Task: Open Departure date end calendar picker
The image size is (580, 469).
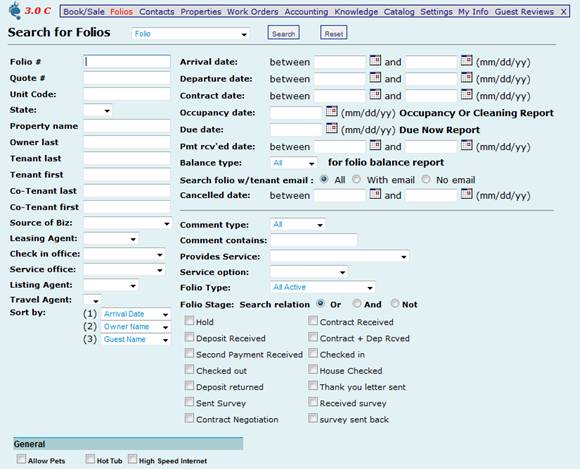Action: coord(466,77)
